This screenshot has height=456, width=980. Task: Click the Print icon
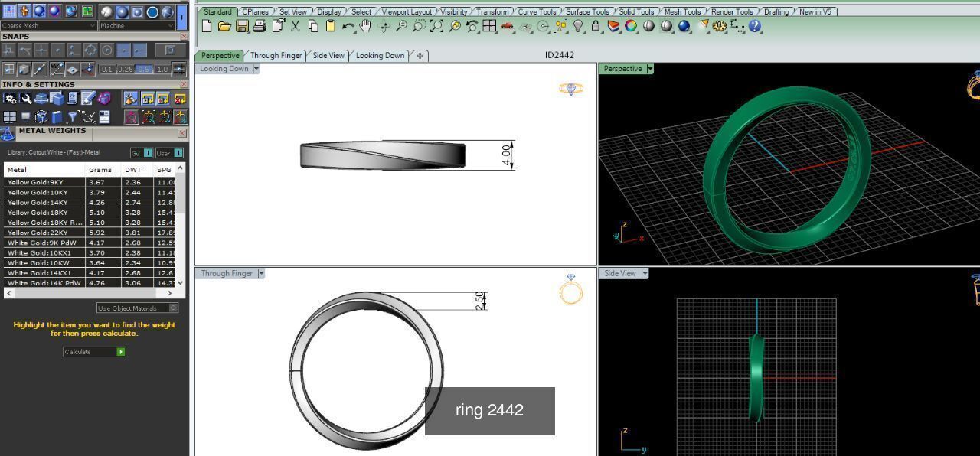[x=260, y=26]
